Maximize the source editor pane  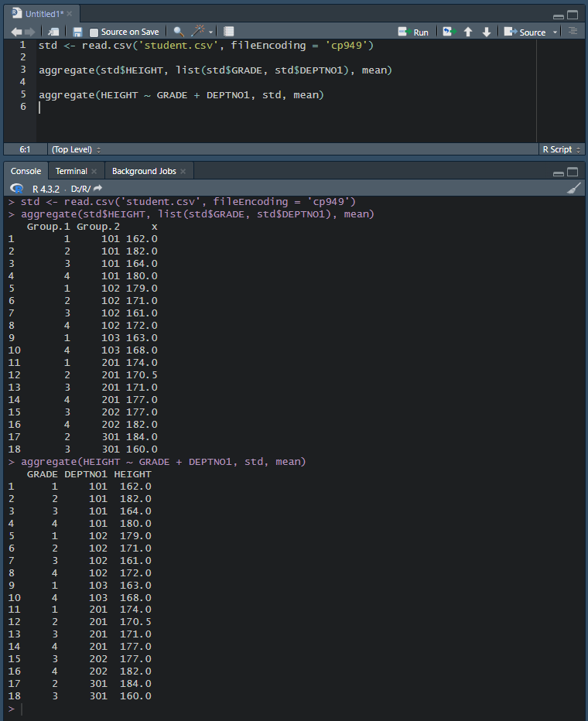pyautogui.click(x=573, y=15)
